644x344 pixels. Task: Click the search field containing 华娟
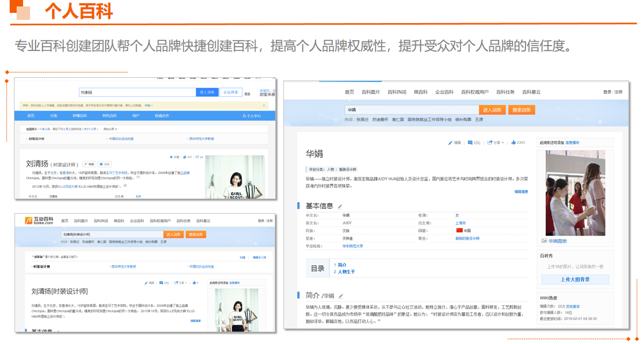click(411, 110)
